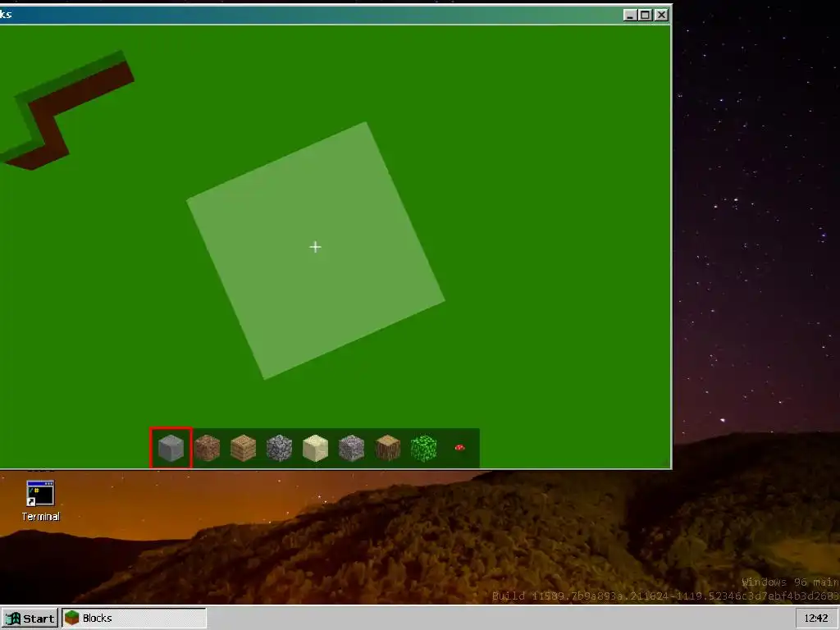
Task: Select the red mushroom item
Action: pos(459,447)
